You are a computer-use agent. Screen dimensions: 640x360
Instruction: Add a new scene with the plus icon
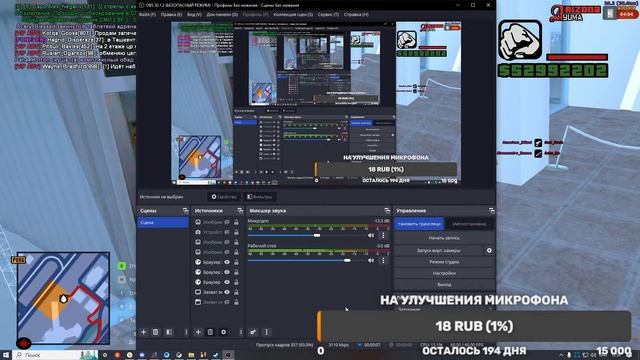[143, 332]
